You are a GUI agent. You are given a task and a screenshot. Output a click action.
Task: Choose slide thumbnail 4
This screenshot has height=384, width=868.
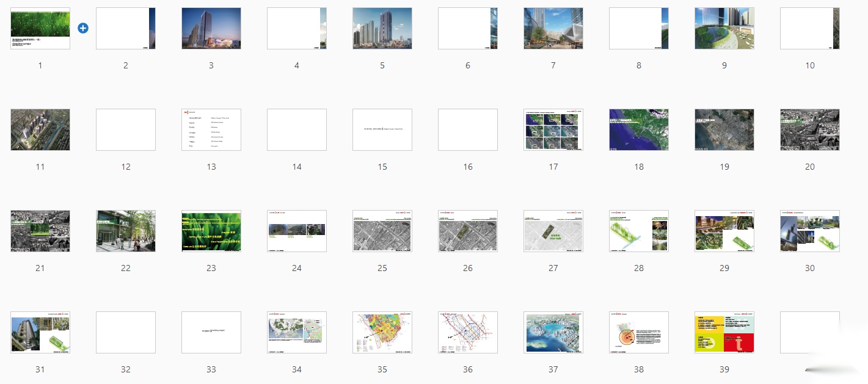point(297,28)
